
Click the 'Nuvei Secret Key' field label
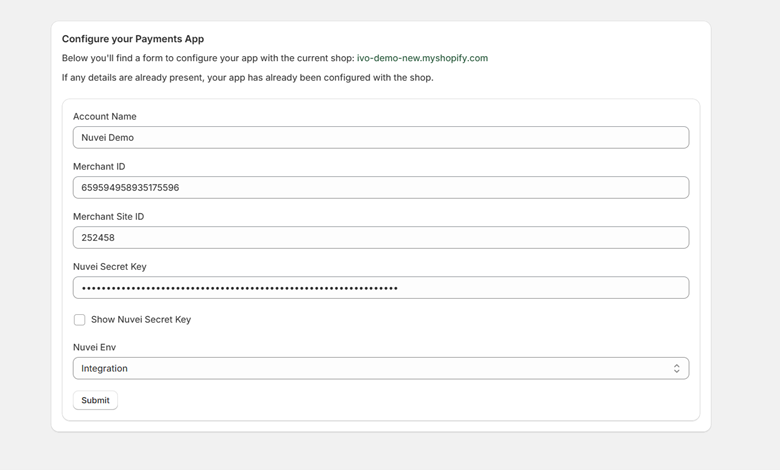pos(109,267)
